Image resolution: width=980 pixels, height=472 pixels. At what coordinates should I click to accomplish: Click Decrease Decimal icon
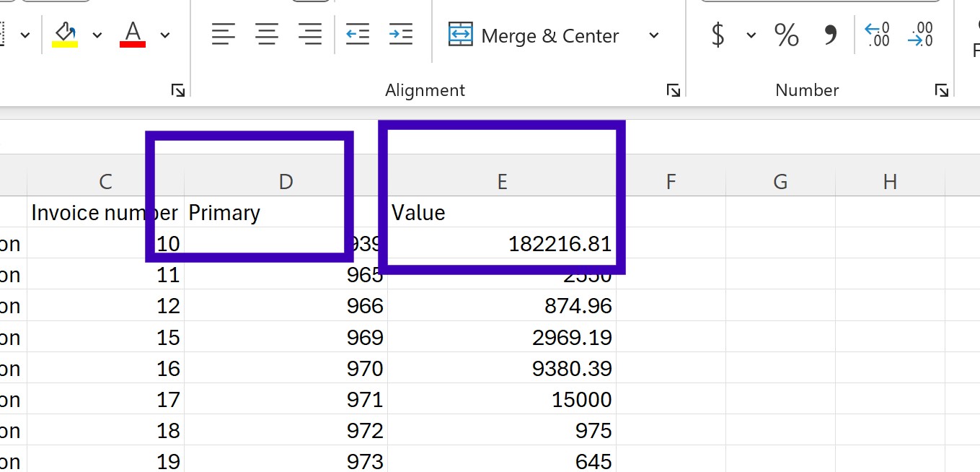pos(920,35)
